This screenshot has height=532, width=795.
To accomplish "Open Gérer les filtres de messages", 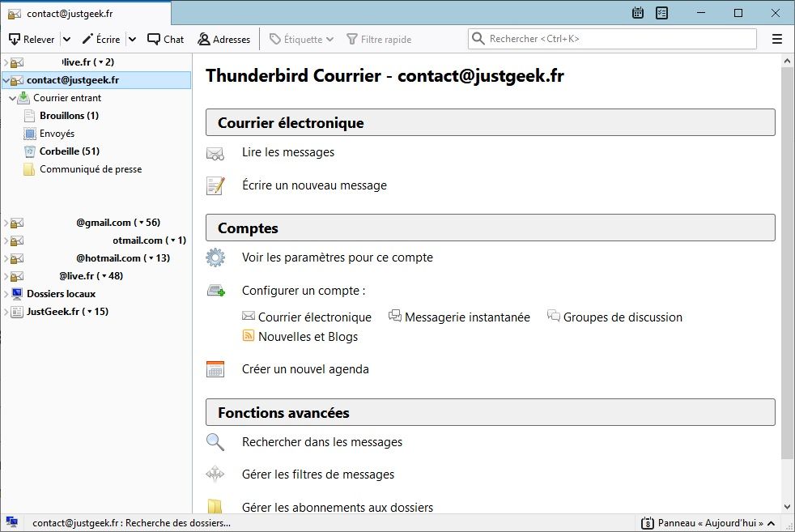I will [x=318, y=475].
